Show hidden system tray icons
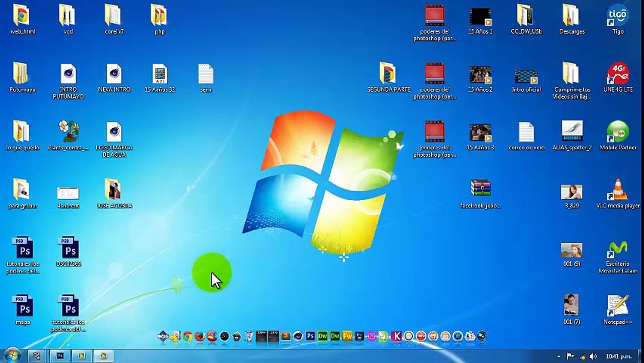This screenshot has width=644, height=363. [x=559, y=356]
